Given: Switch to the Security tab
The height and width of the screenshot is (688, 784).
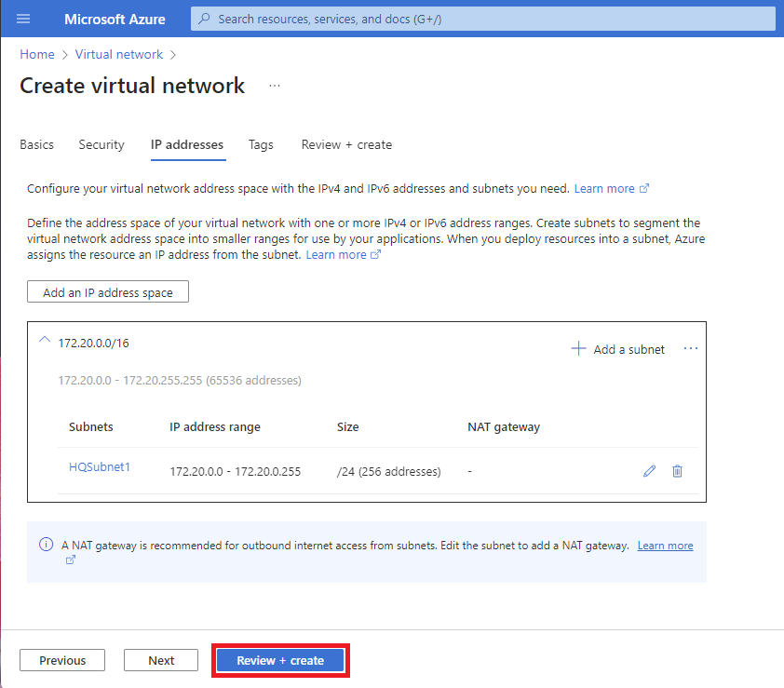Looking at the screenshot, I should [x=101, y=144].
